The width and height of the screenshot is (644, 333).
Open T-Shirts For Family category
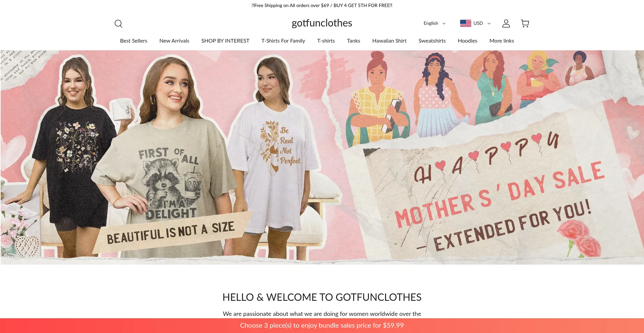(283, 41)
